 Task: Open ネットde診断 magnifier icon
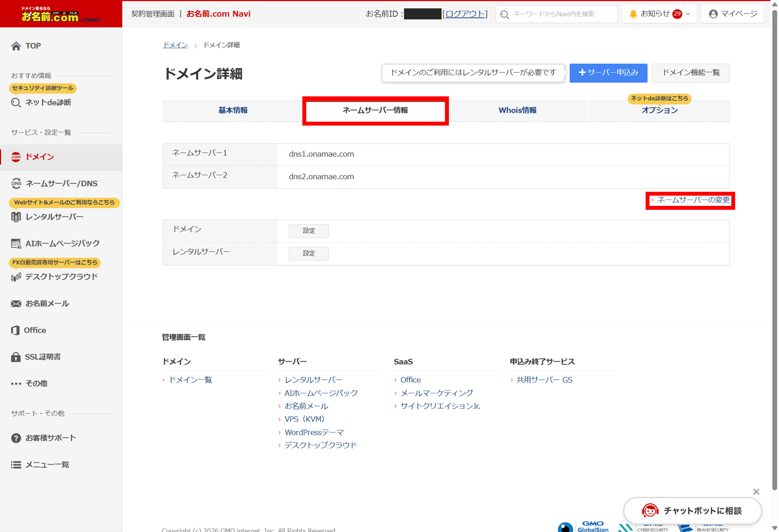(x=16, y=103)
